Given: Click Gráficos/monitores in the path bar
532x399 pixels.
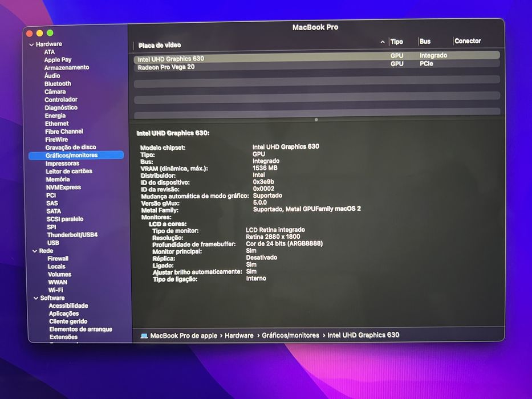Looking at the screenshot, I should click(290, 335).
